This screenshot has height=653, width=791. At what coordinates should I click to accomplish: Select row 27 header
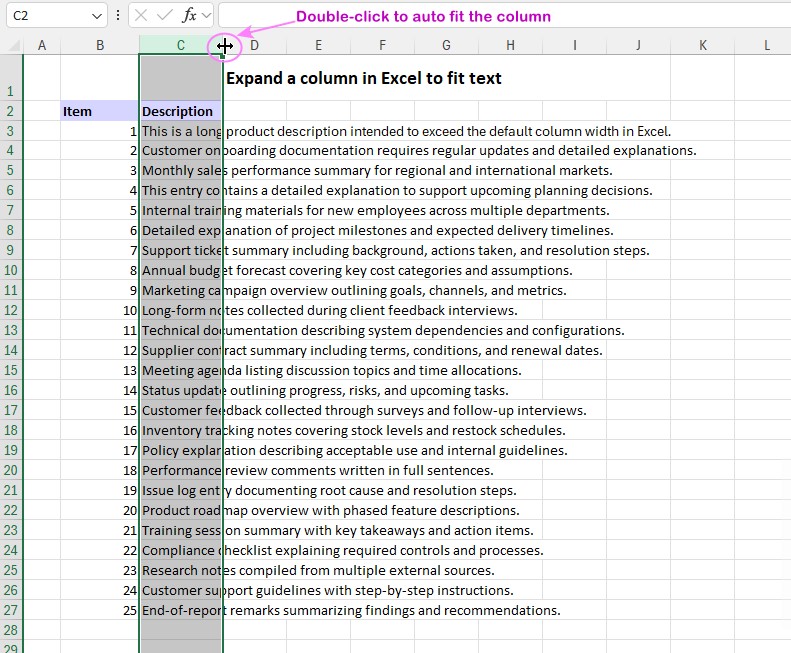point(11,610)
